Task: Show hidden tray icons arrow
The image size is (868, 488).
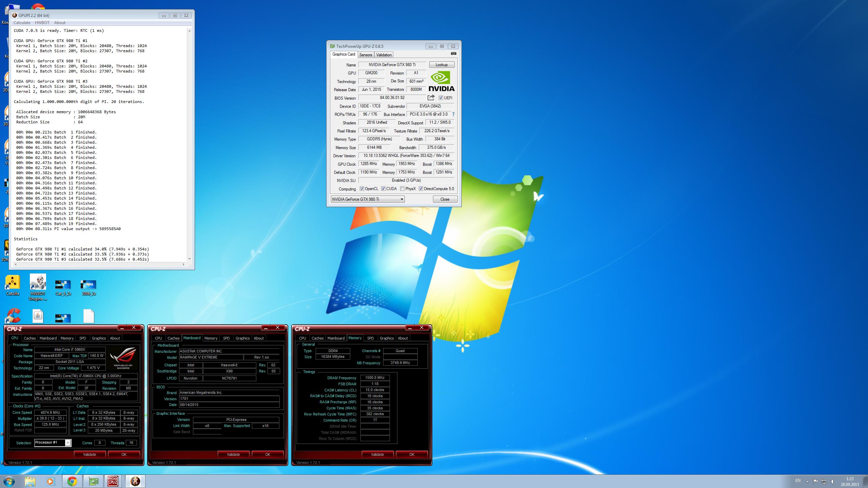Action: point(807,481)
